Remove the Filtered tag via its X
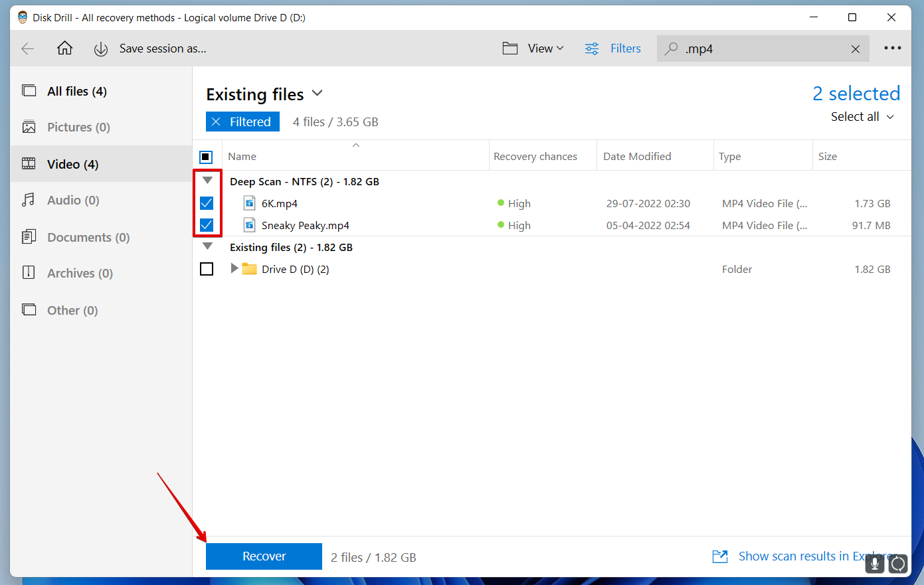The image size is (924, 585). click(x=216, y=122)
